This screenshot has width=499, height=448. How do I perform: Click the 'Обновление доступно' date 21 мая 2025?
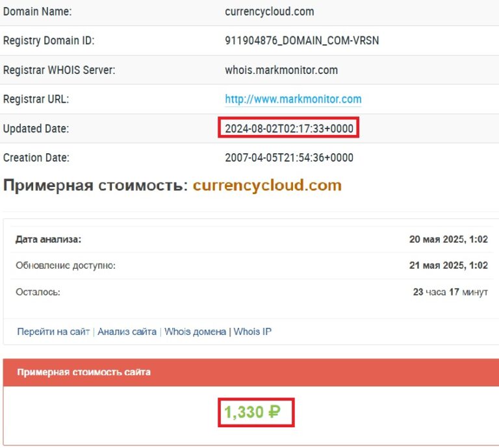(x=448, y=266)
